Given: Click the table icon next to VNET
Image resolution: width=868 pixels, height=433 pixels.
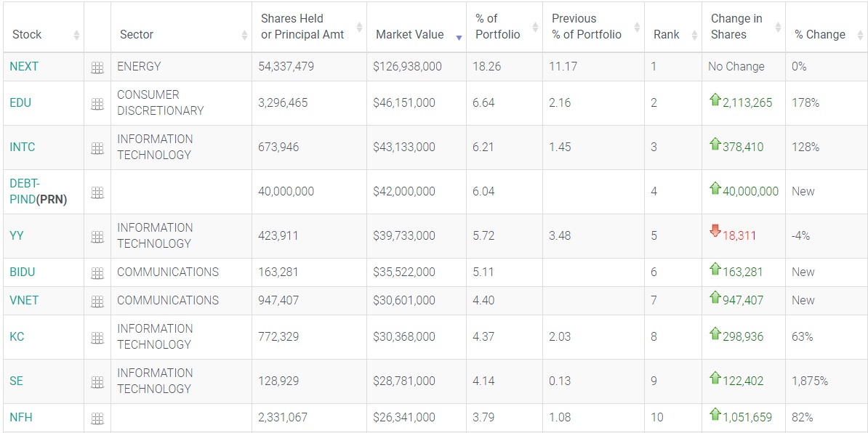Looking at the screenshot, I should (97, 302).
